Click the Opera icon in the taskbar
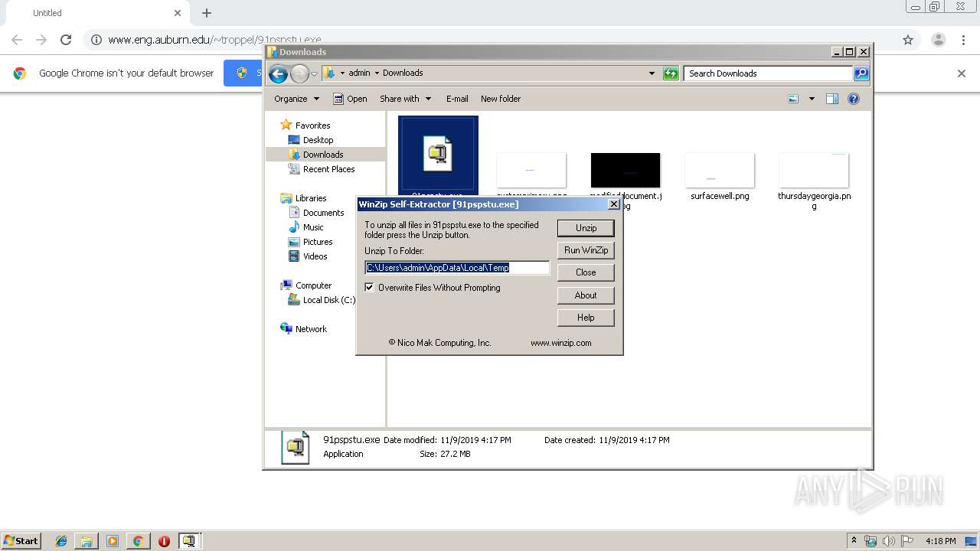 (164, 541)
